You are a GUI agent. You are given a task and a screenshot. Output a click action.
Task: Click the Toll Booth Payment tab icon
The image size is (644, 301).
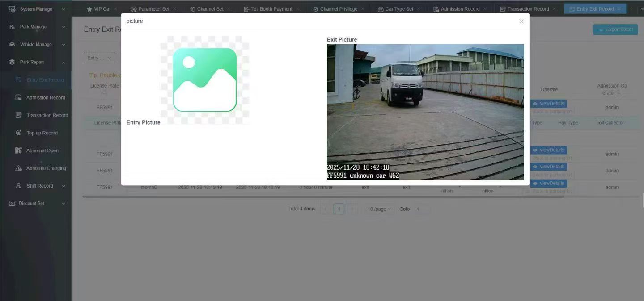pos(246,9)
